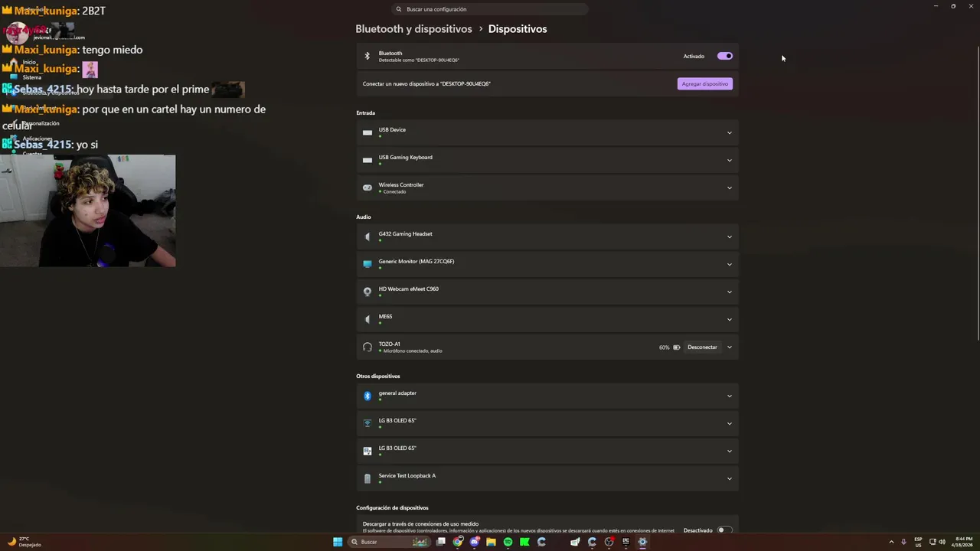Expand the TOZO-A1 device row
Viewport: 980px width, 551px height.
[x=729, y=347]
